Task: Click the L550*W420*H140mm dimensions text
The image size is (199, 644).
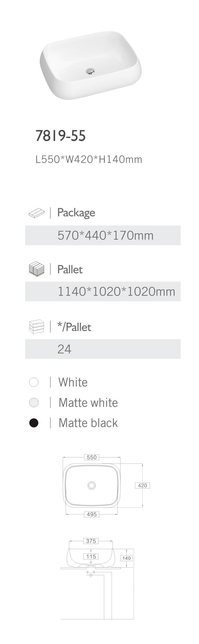Action: [89, 159]
